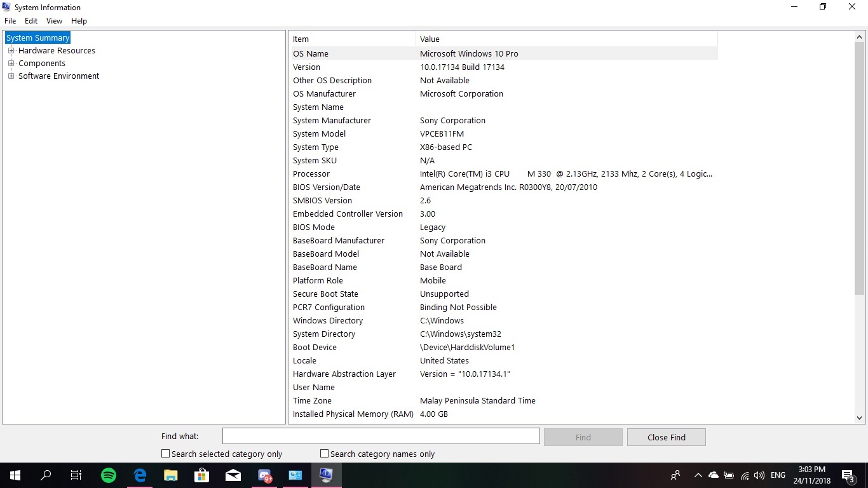Select Installed Physical Memory (RAM) row
The height and width of the screenshot is (488, 868).
(x=505, y=414)
